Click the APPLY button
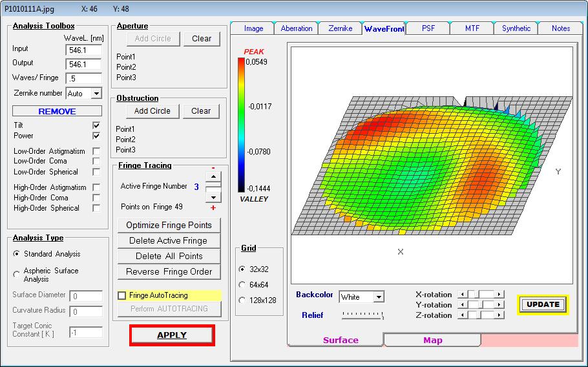Image resolution: width=588 pixels, height=367 pixels. 172,335
